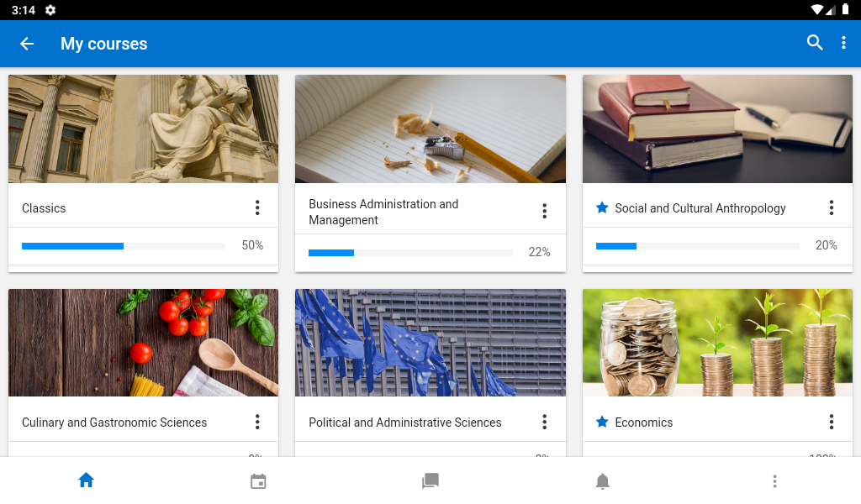Open the header overflow menu
The image size is (861, 504).
tap(843, 43)
